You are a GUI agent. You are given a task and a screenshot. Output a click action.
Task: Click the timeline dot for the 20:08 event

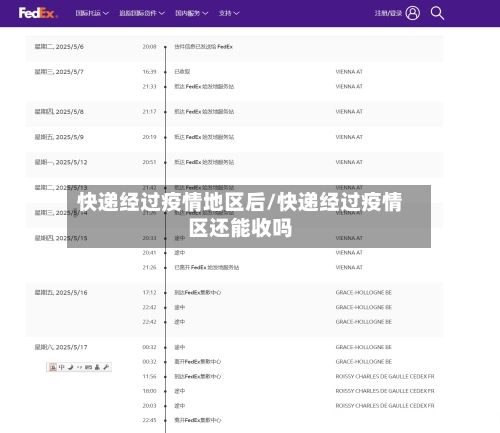(x=165, y=47)
